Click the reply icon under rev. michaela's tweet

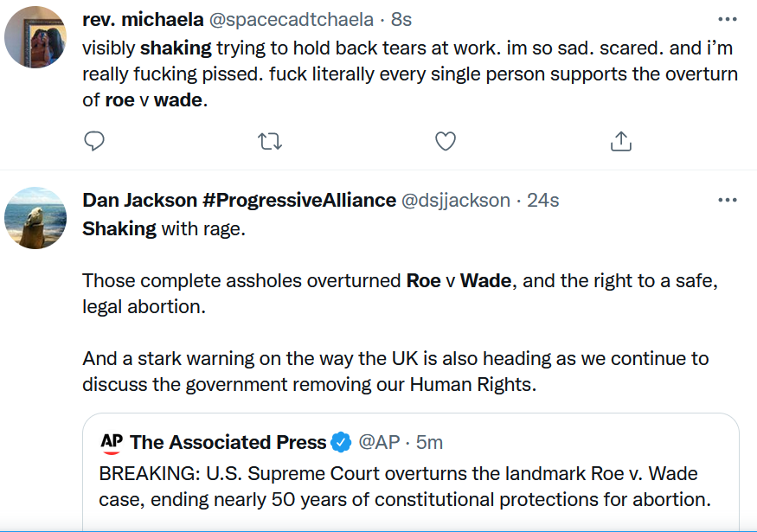tap(95, 141)
